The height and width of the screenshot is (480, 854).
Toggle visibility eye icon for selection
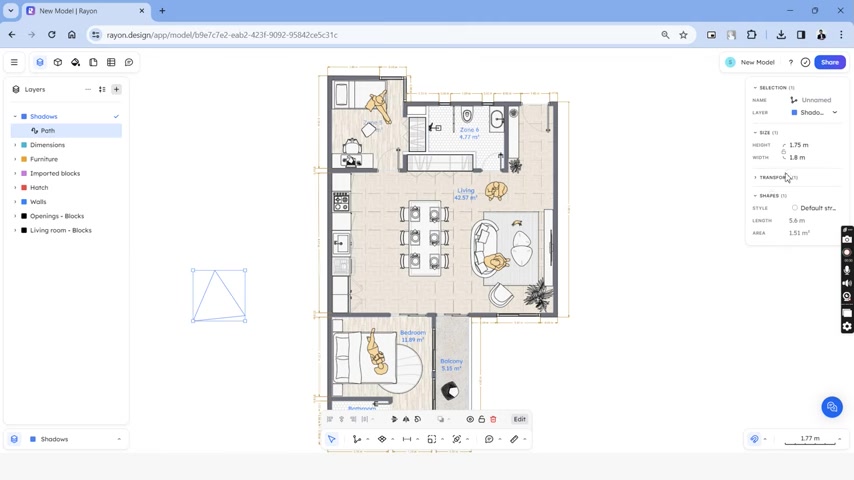(x=470, y=420)
